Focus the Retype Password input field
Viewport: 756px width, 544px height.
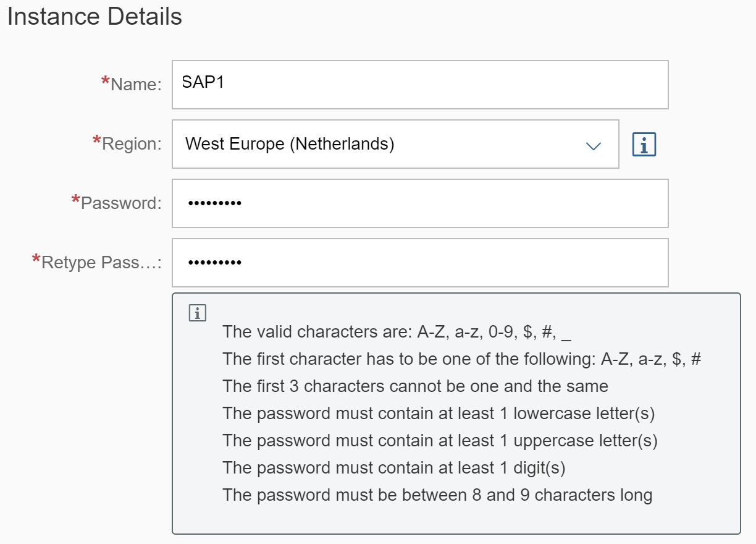pyautogui.click(x=420, y=263)
